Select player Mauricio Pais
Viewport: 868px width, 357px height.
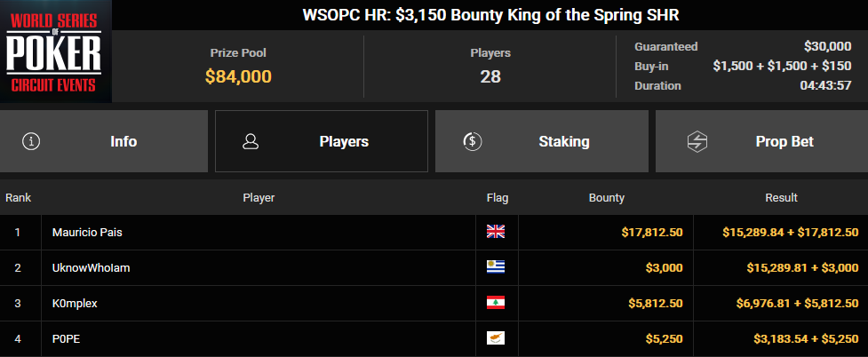[x=87, y=233]
